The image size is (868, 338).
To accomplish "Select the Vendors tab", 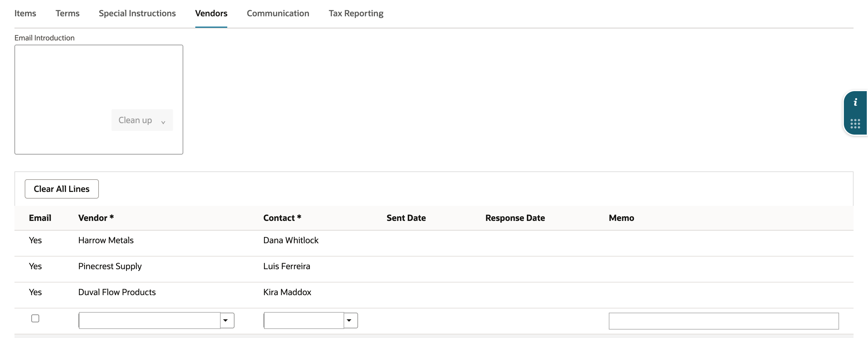I will tap(211, 14).
